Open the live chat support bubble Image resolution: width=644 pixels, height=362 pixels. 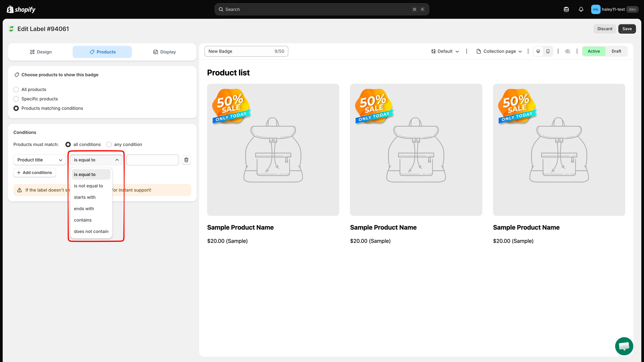[624, 346]
